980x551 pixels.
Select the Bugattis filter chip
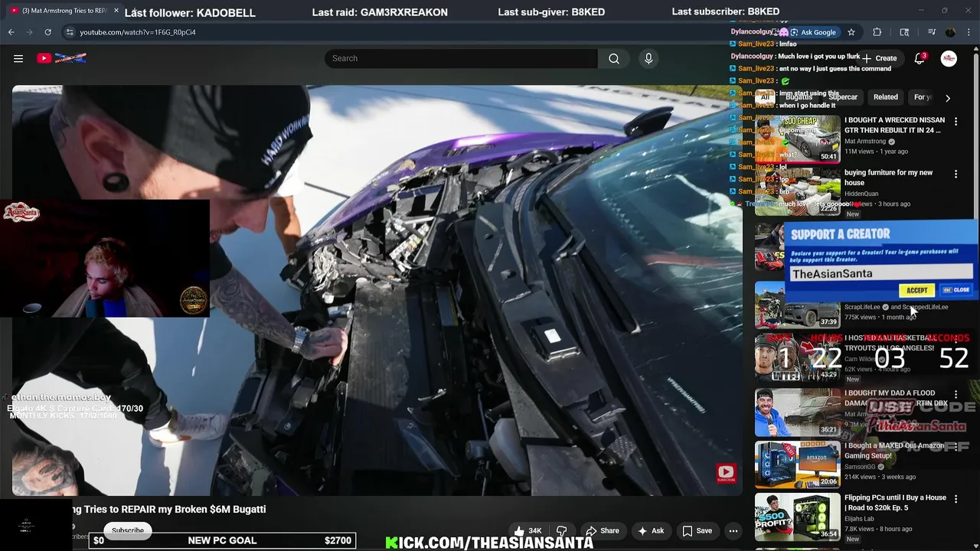pos(799,97)
